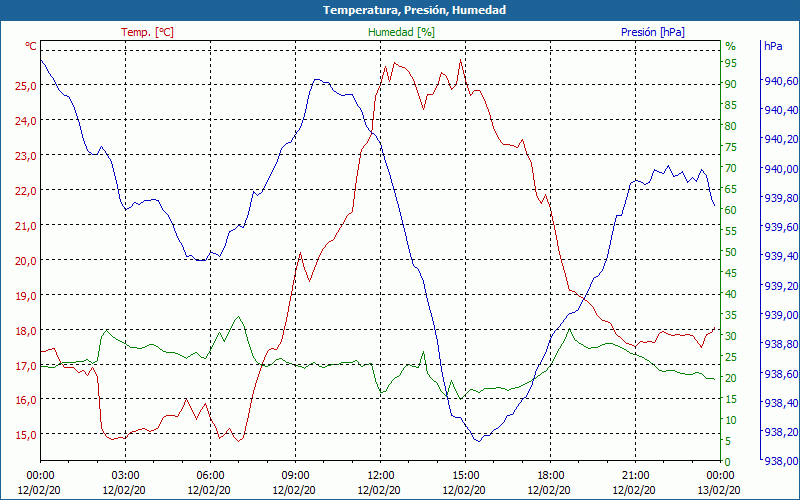800x500 pixels.
Task: Click the 30 humidity axis value
Action: (731, 336)
